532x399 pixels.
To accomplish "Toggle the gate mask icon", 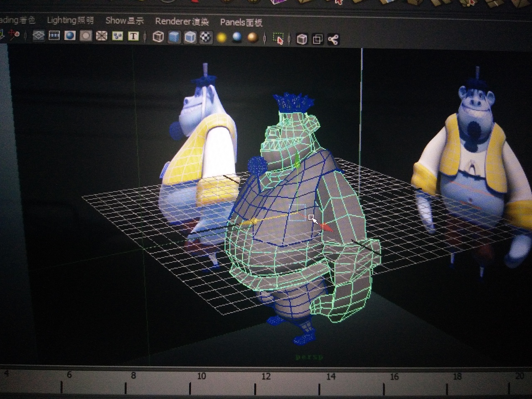I will click(86, 36).
